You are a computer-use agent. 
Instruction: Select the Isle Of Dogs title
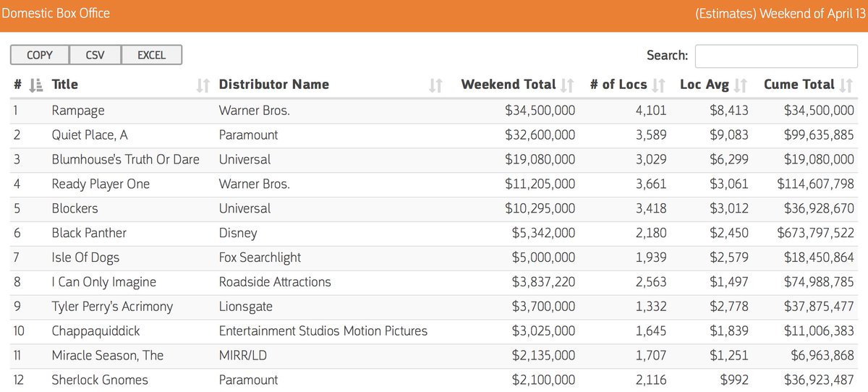pos(85,257)
